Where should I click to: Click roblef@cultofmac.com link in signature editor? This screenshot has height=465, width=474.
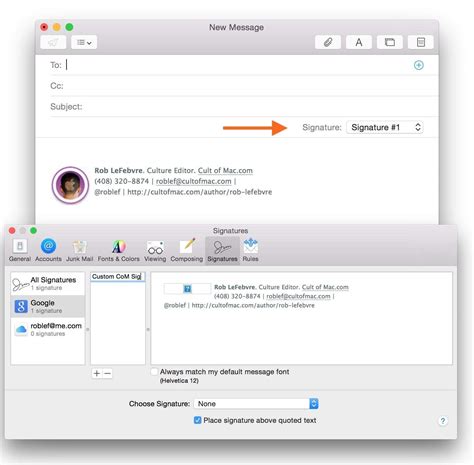pos(298,296)
